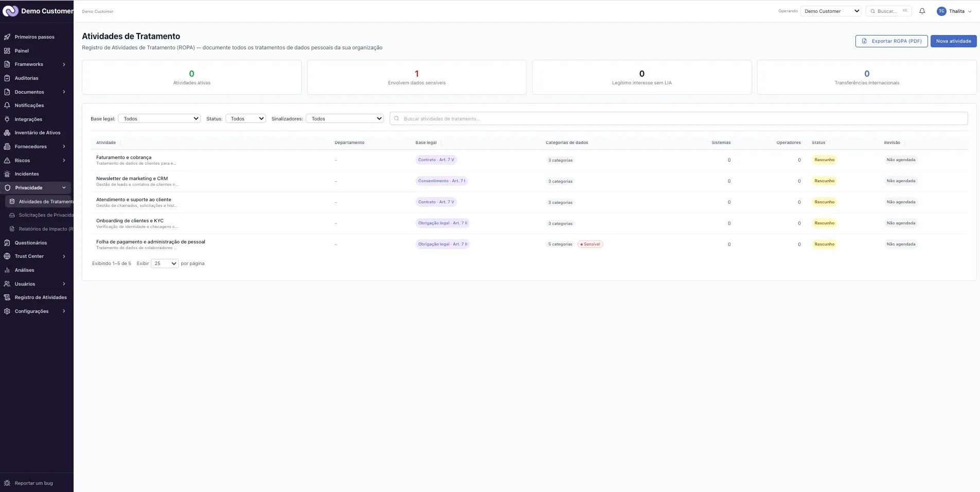Image resolution: width=980 pixels, height=492 pixels.
Task: Click the Integrações plug icon
Action: click(x=7, y=119)
